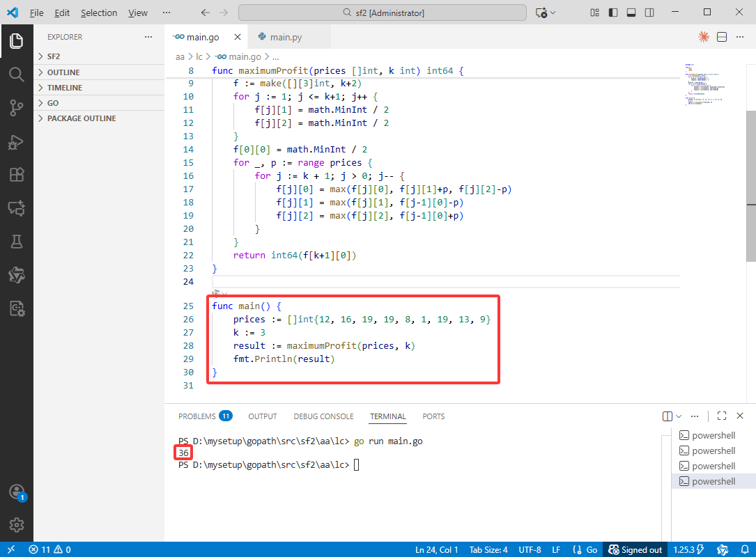Image resolution: width=756 pixels, height=557 pixels.
Task: Click the VS Code logo in title bar
Action: click(13, 13)
